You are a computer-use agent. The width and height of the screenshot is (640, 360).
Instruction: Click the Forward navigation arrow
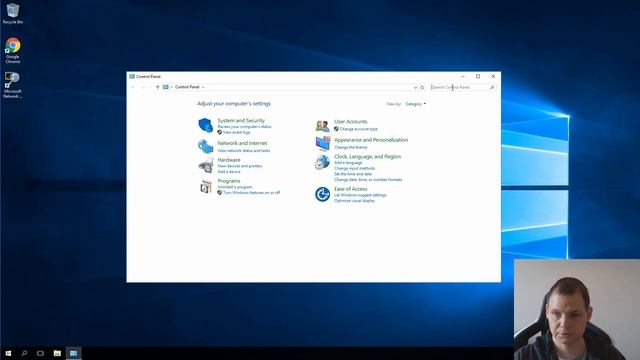click(x=143, y=87)
